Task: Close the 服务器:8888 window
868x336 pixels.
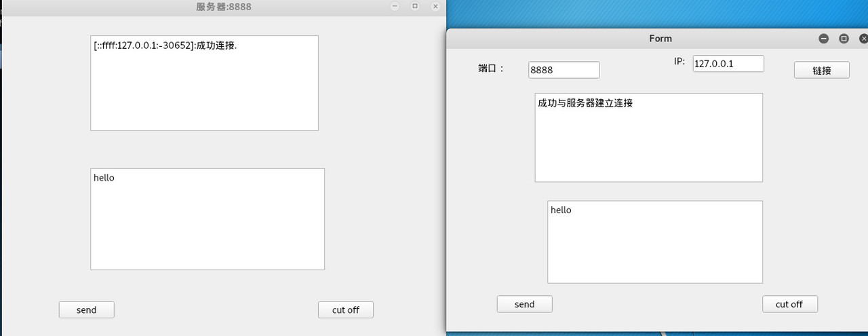Action: click(x=435, y=6)
